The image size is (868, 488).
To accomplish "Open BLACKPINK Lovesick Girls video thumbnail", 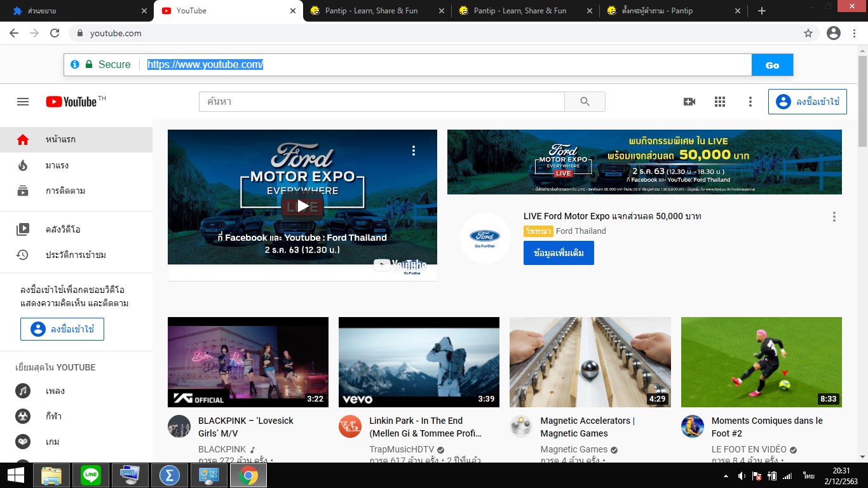I will 248,362.
